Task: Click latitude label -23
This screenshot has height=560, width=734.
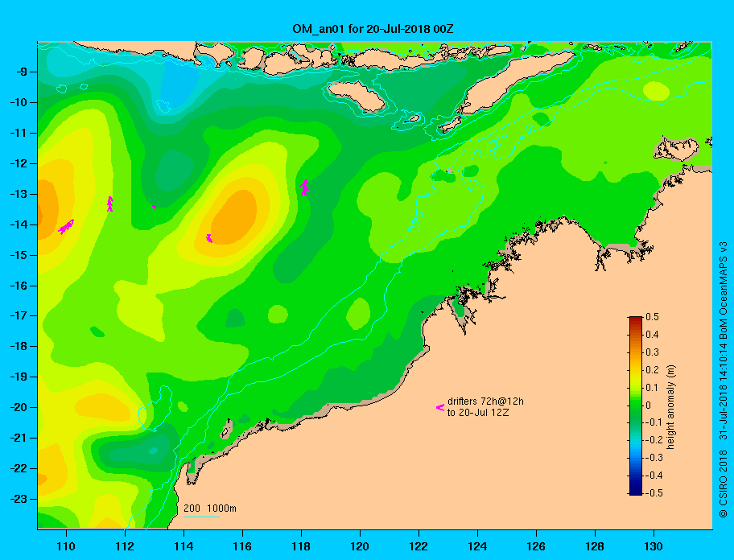Action: click(18, 499)
